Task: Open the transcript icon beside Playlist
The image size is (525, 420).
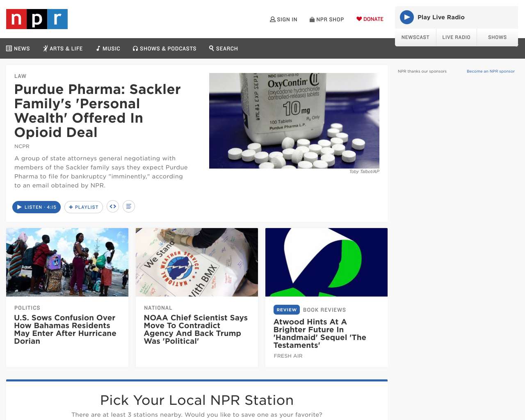Action: pos(129,206)
